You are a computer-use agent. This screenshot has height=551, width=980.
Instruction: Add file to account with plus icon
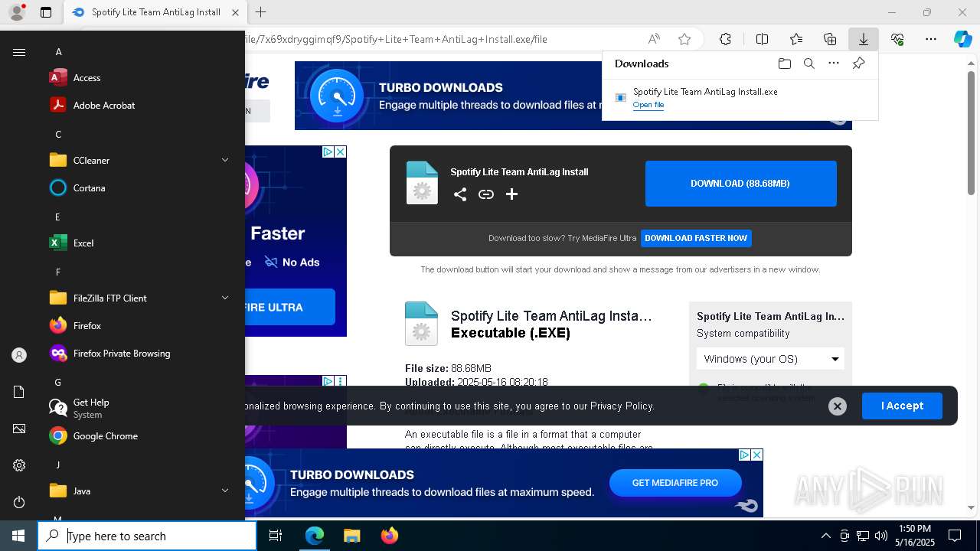[511, 194]
